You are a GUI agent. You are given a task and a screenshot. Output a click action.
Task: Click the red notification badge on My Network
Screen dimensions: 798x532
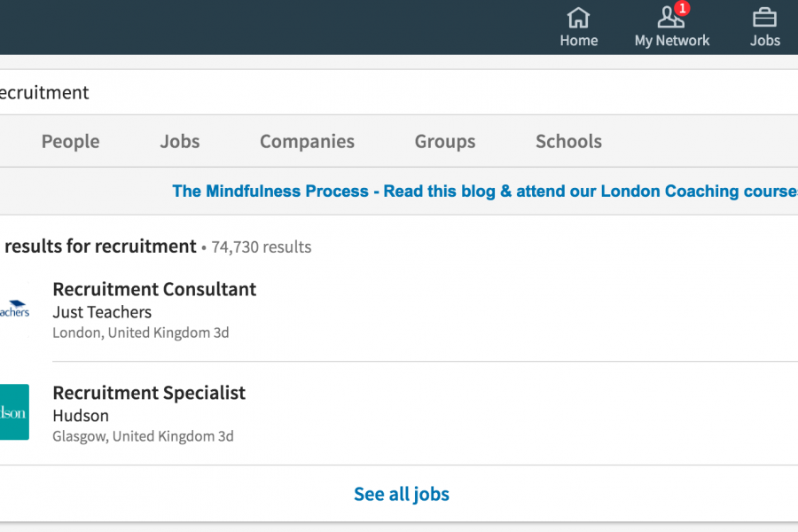click(682, 8)
